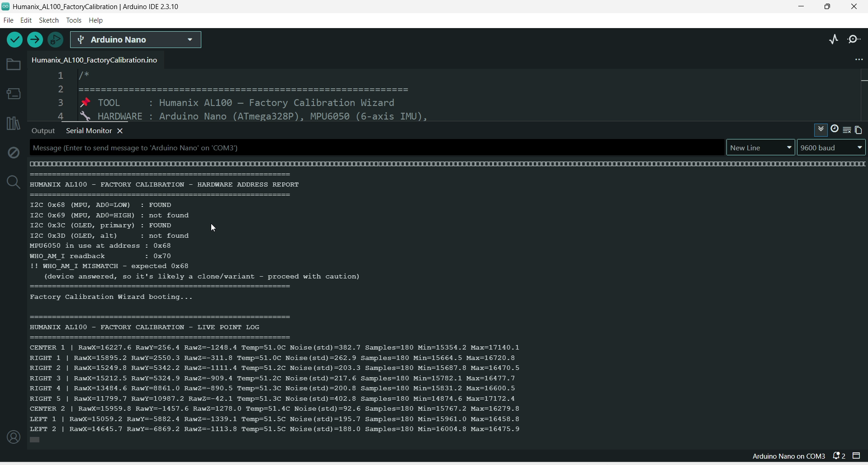The width and height of the screenshot is (868, 465).
Task: Click the 'I2C 0x68 (MPU, AD0=LOW)' line
Action: (x=100, y=205)
